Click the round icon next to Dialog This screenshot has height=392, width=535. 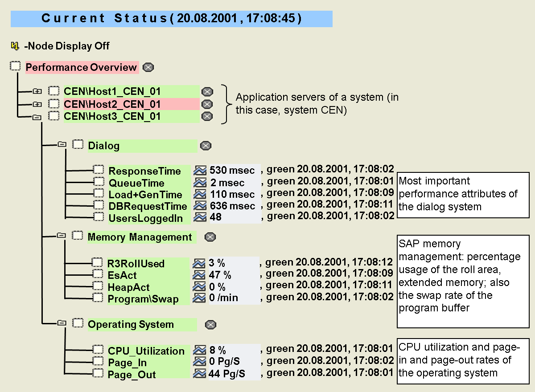(x=206, y=146)
